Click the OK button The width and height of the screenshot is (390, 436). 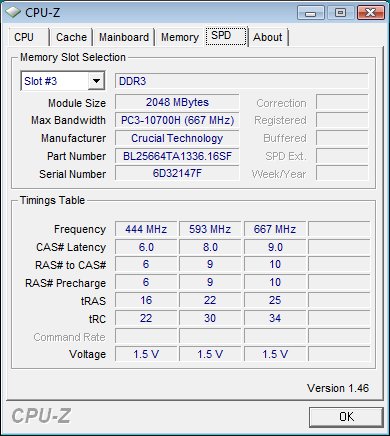click(346, 417)
